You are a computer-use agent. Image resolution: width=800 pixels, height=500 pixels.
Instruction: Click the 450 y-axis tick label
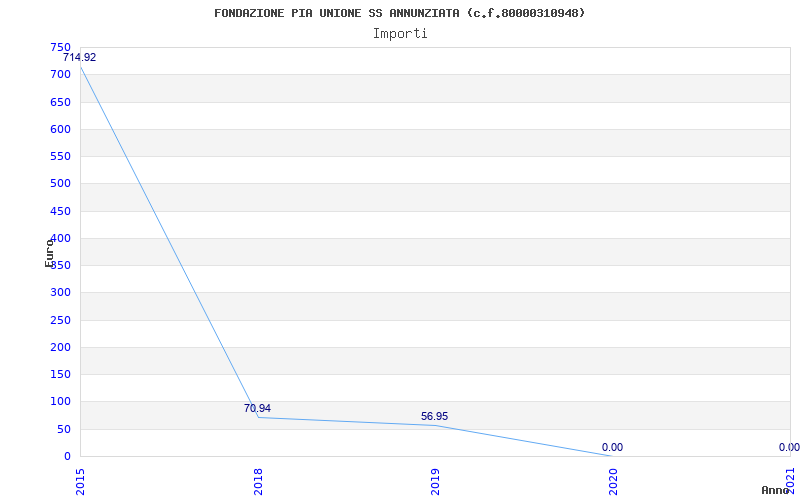tap(60, 211)
